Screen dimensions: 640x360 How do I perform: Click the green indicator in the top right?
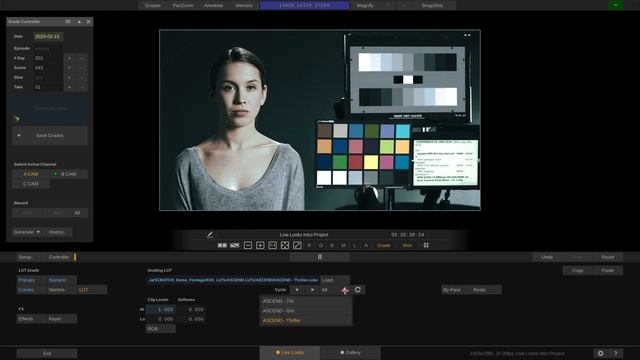pos(616,5)
